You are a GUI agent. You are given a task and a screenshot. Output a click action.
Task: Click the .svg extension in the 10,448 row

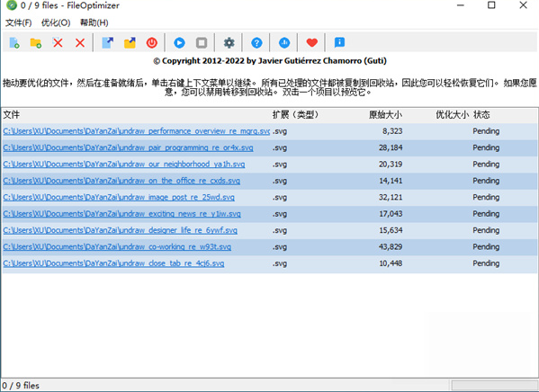coord(280,263)
